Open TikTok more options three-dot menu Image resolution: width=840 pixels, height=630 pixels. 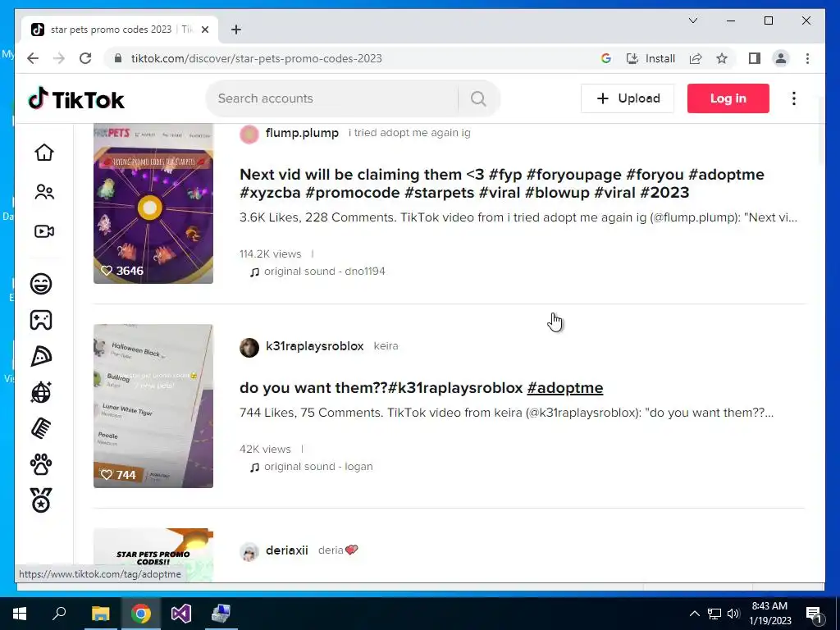(x=794, y=98)
